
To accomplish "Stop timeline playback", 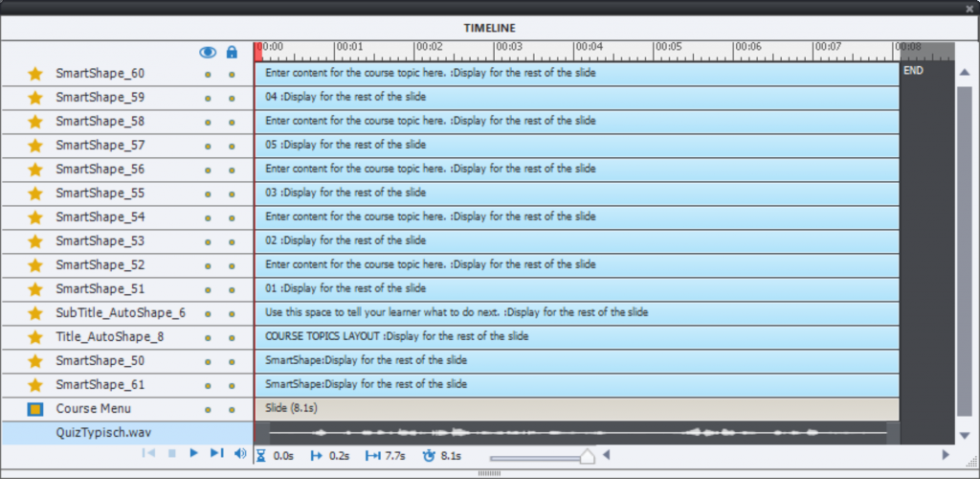I will (x=172, y=453).
